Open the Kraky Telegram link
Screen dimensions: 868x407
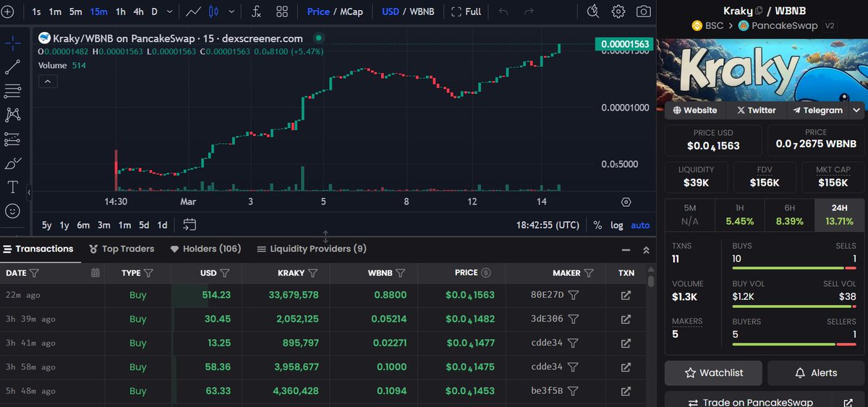point(818,111)
